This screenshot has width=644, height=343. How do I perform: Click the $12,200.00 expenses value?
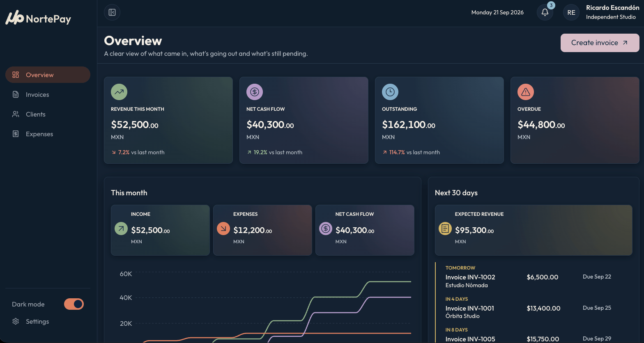click(253, 230)
